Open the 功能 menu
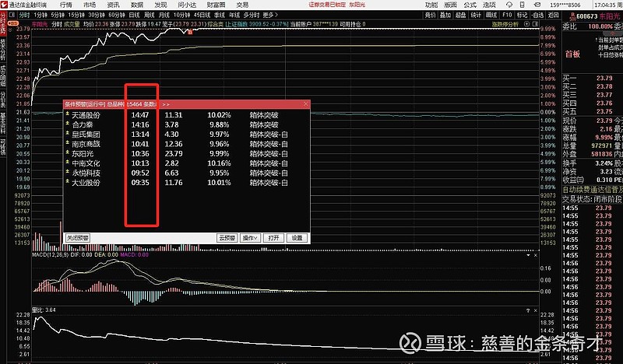The image size is (623, 364). [431, 5]
